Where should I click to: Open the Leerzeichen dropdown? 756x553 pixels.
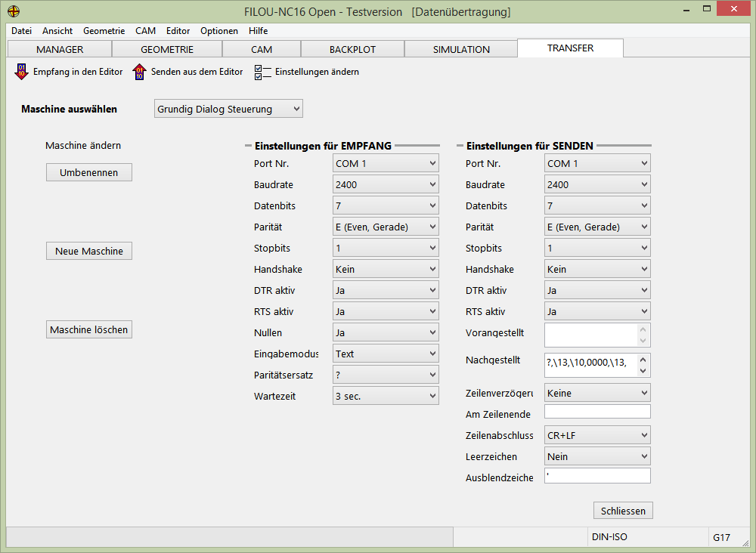[597, 456]
